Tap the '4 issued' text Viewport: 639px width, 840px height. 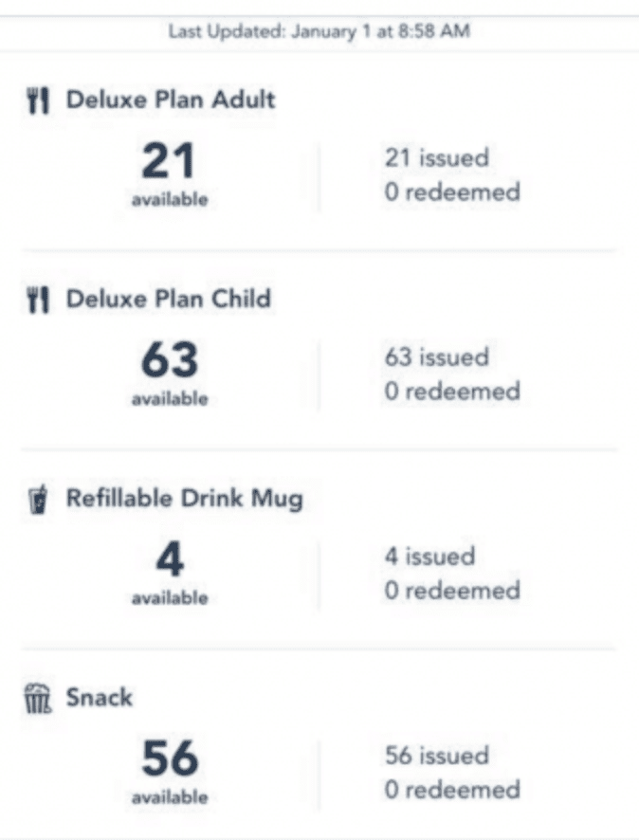click(429, 557)
